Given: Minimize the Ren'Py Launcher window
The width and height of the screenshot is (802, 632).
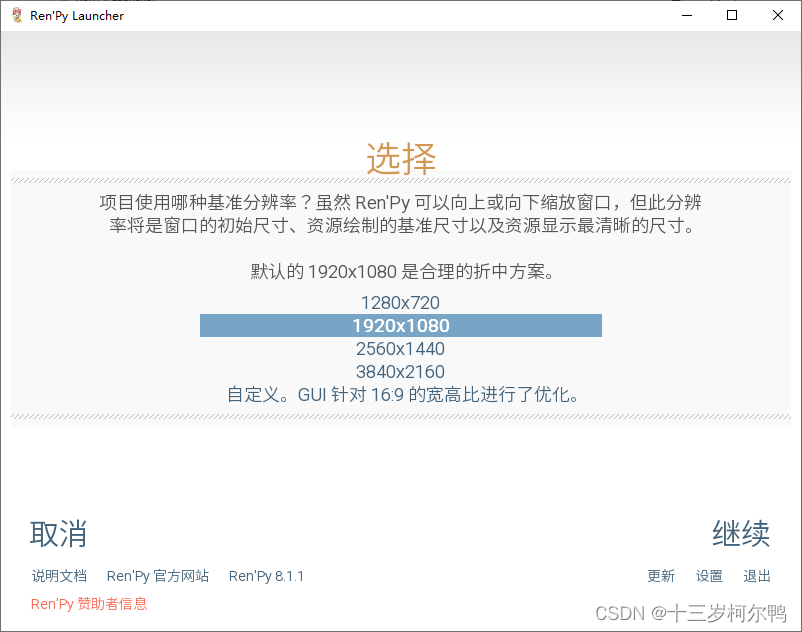Looking at the screenshot, I should [x=687, y=15].
